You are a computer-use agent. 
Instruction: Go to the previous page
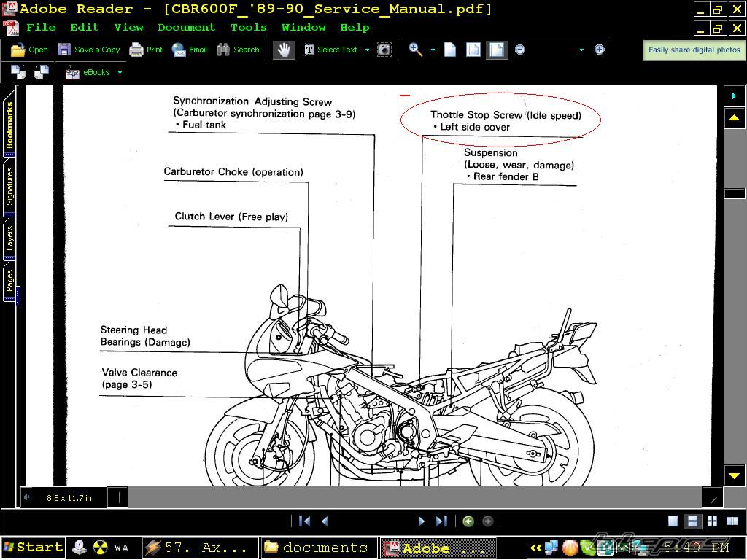325,521
